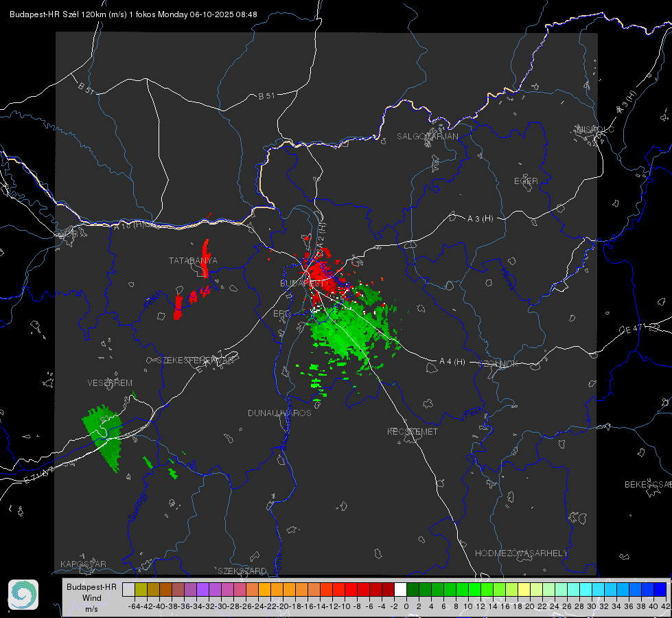This screenshot has width=672, height=618.
Task: Click the white swatch between -2 and 0
Action: pos(400,589)
